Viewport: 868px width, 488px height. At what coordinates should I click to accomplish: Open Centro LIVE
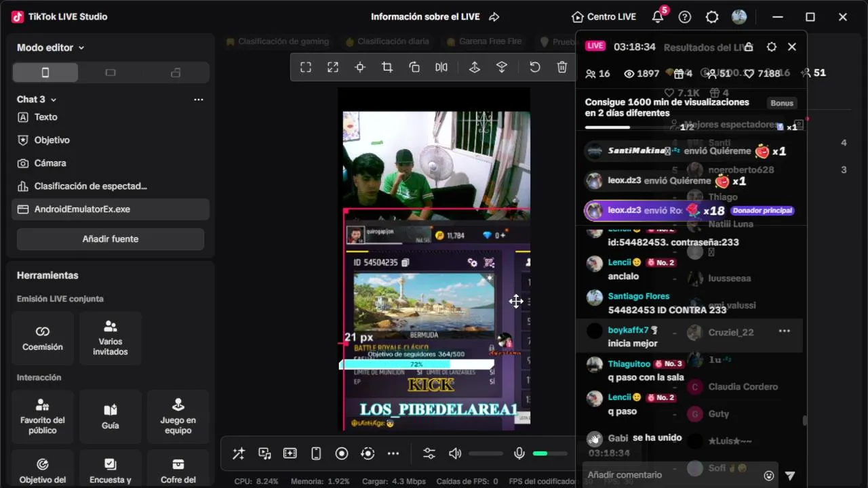(x=604, y=17)
